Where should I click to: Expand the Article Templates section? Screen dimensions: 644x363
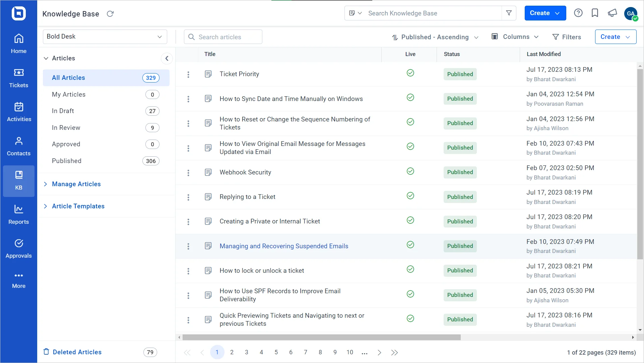click(x=78, y=206)
